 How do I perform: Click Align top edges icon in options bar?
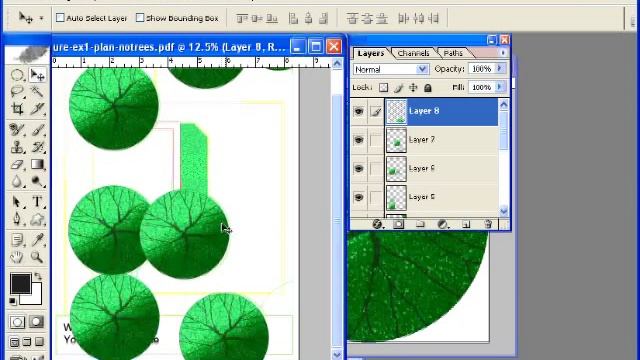point(242,18)
